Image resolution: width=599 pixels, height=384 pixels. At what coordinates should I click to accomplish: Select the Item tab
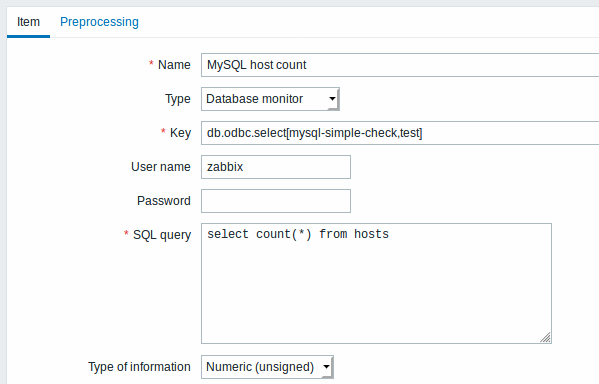pyautogui.click(x=28, y=22)
